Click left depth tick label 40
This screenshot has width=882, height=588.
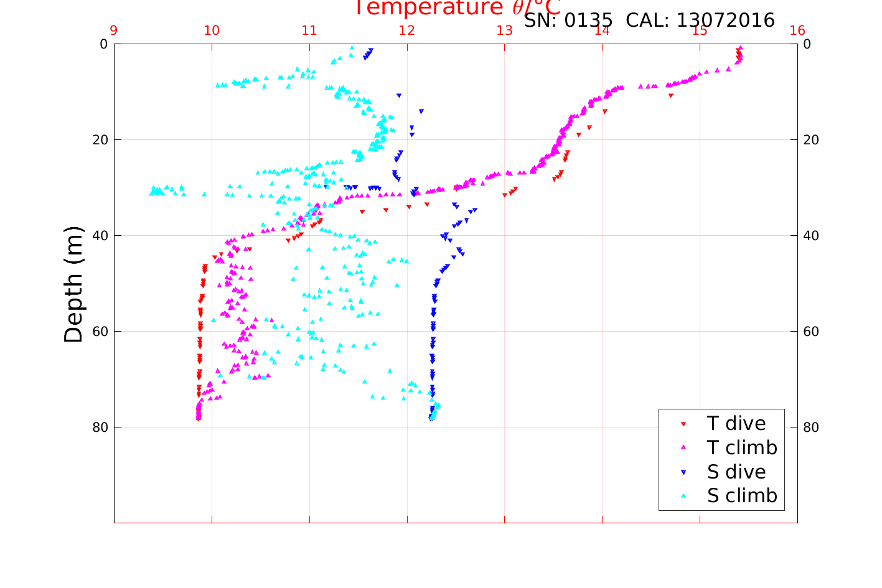point(100,236)
